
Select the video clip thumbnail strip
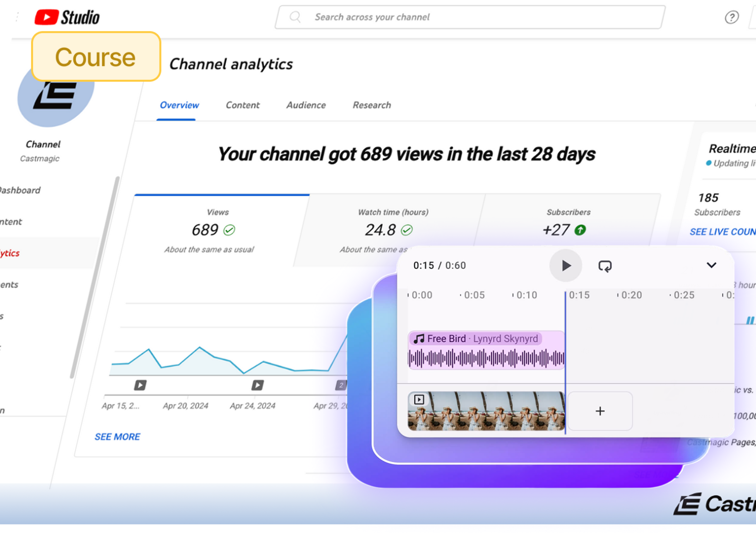click(486, 411)
